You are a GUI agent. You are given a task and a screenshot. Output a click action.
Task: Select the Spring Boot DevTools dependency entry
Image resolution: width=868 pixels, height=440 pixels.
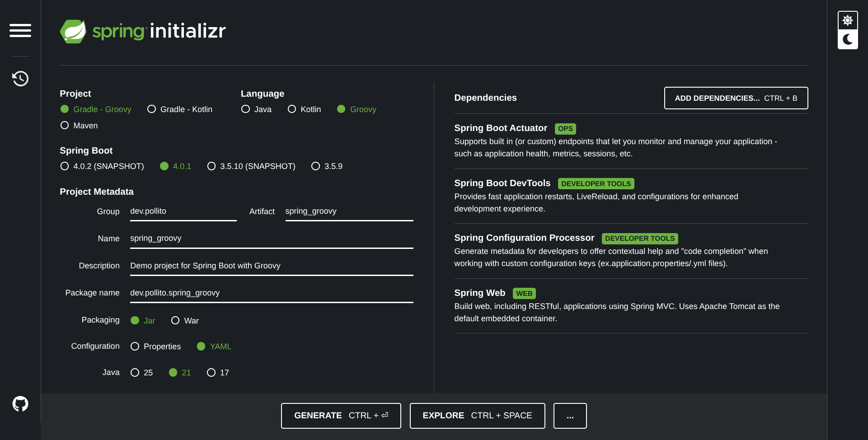[502, 183]
